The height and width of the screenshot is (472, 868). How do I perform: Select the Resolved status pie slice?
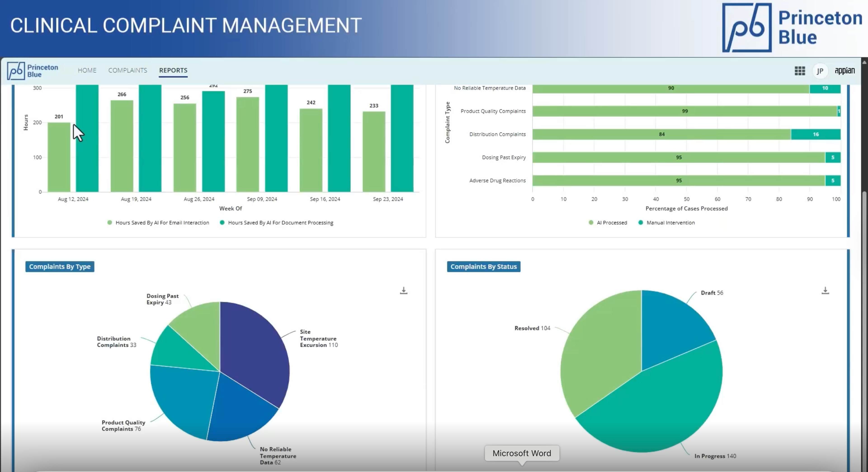click(600, 354)
